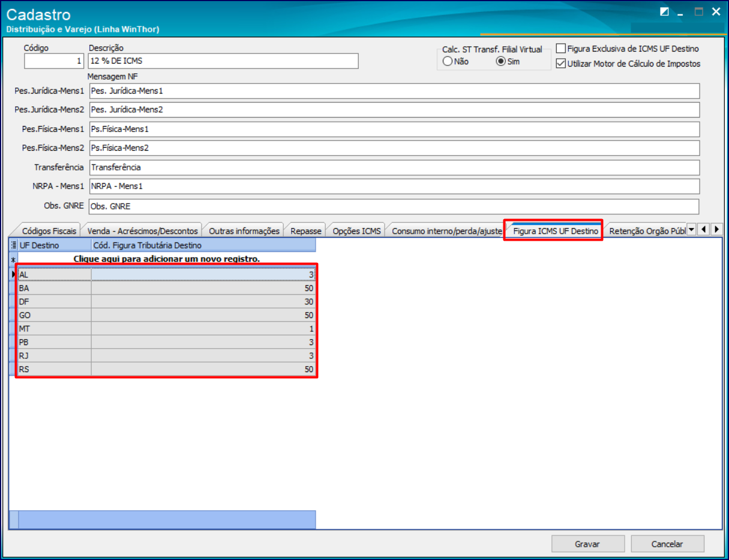
Task: Select the Sim radio button
Action: (500, 61)
